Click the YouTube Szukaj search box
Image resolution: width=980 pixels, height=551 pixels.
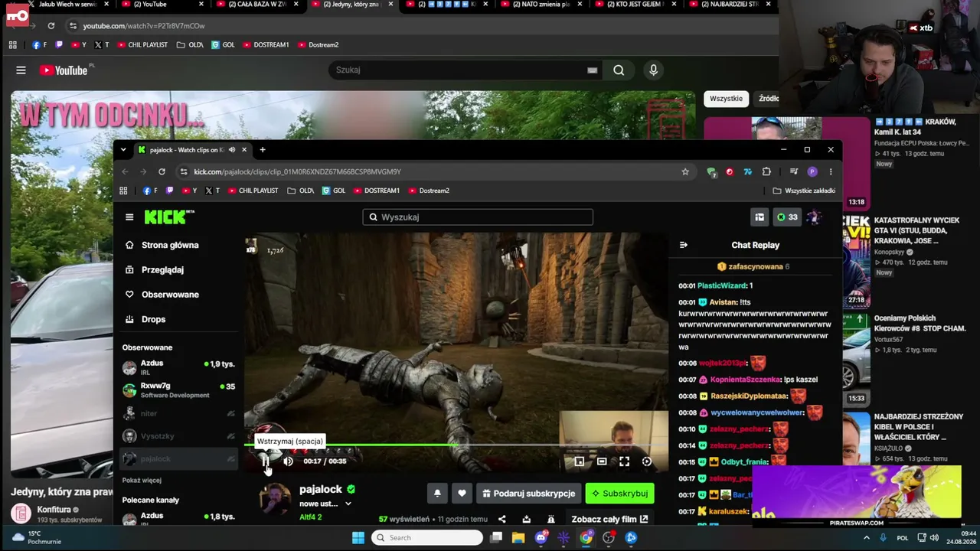466,70
